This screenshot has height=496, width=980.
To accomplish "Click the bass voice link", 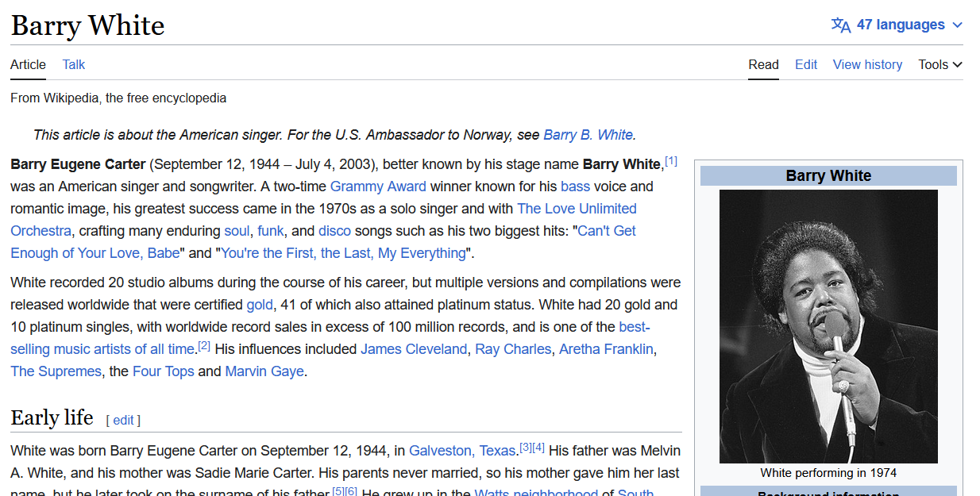I will [x=575, y=186].
